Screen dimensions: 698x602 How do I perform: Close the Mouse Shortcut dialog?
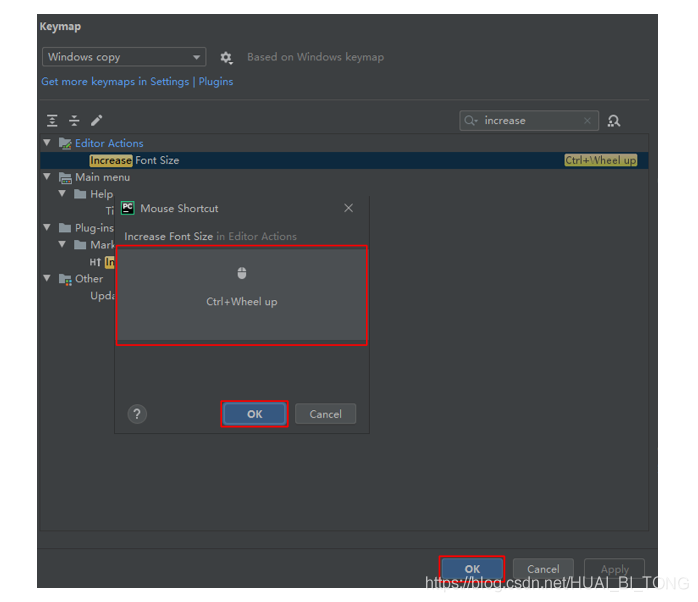(x=349, y=208)
